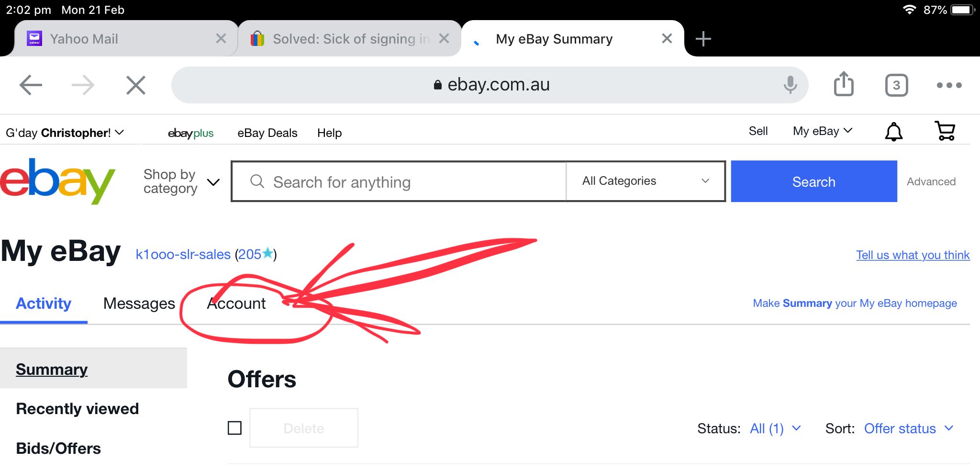Go back with the browser back arrow
Viewport: 980px width, 472px height.
31,85
